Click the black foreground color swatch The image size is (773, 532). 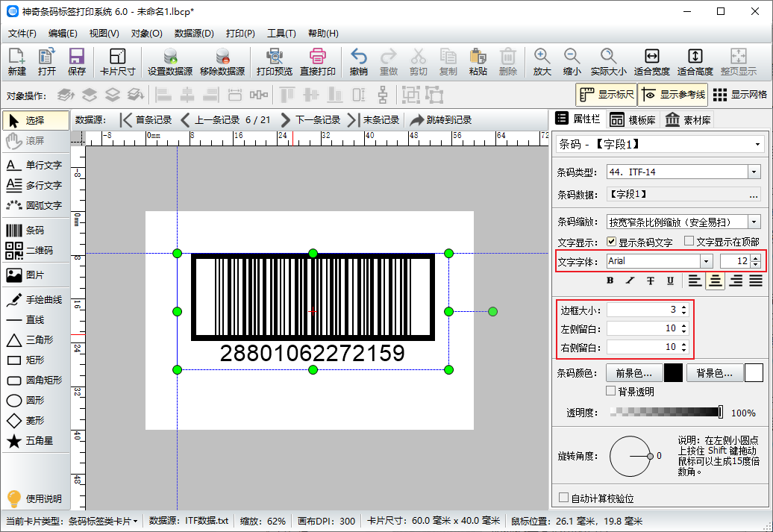coord(673,373)
